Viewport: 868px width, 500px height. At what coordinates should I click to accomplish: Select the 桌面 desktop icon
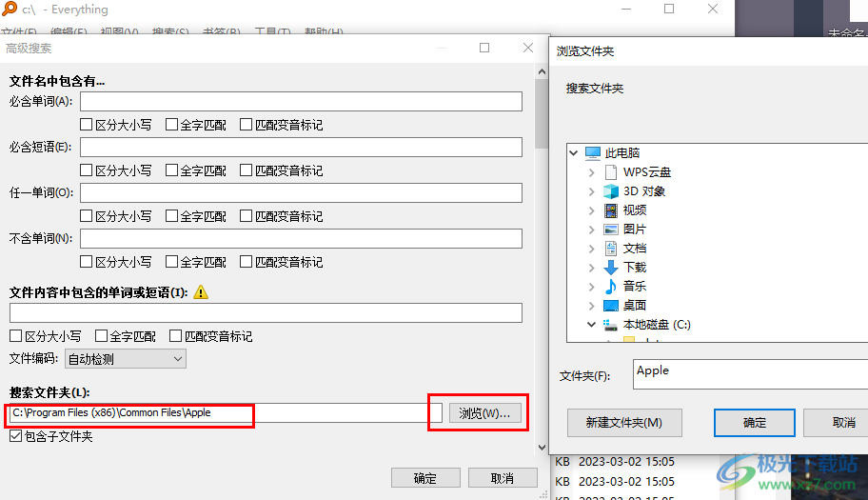(x=611, y=306)
